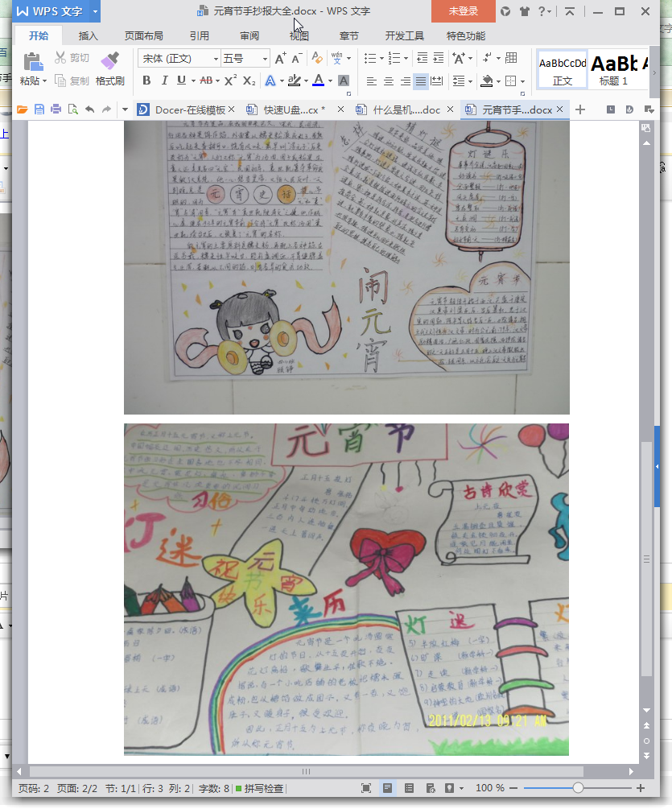Expand the quick access toolbar customize arrow
Screen dimensions: 672x809
[125, 109]
